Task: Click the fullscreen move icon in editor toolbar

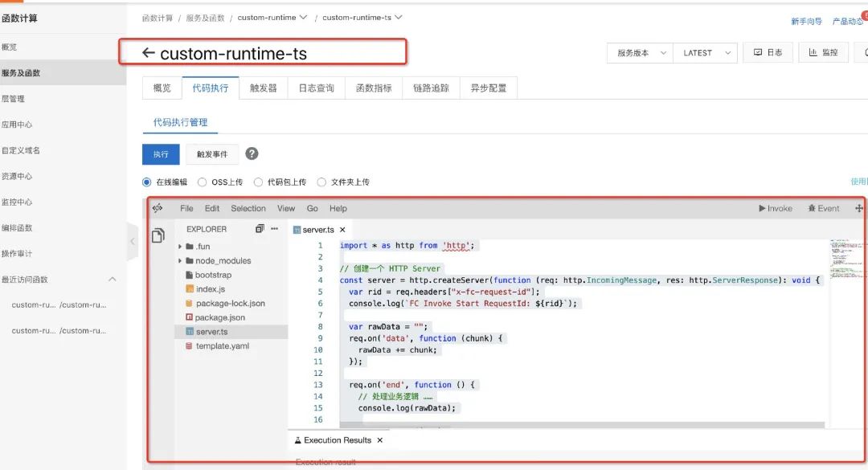Action: tap(858, 208)
